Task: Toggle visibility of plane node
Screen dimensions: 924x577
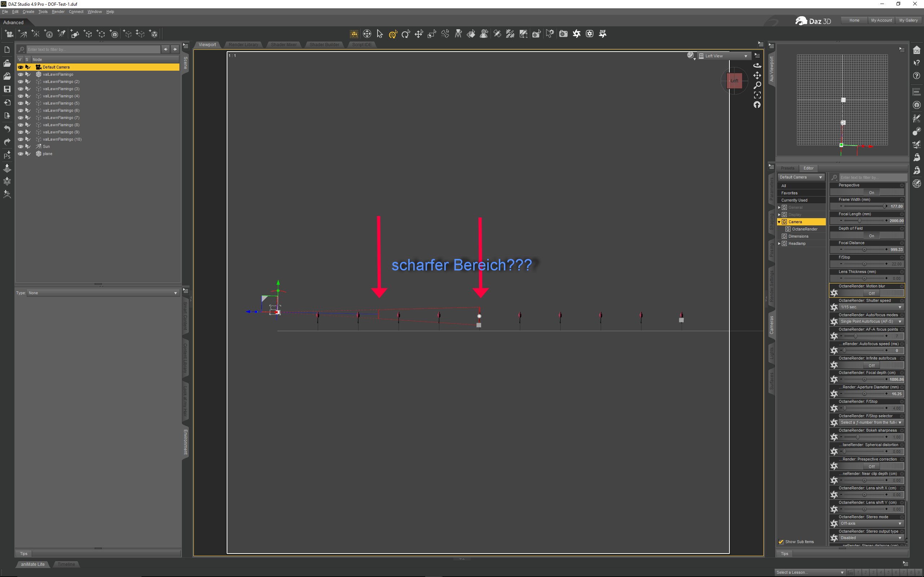Action: pos(20,154)
